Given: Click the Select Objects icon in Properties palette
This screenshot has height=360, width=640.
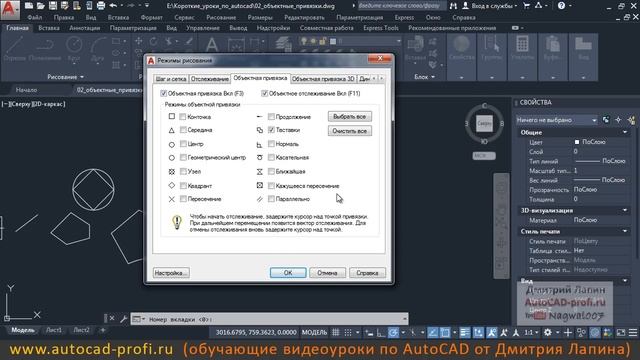Looking at the screenshot, I should (618, 120).
